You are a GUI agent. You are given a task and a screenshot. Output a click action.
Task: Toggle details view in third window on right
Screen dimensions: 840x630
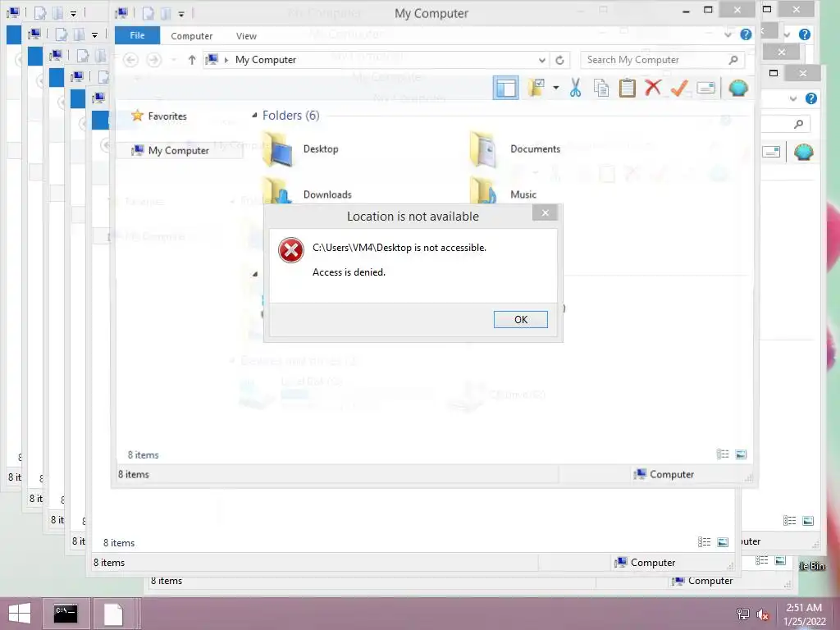[x=789, y=520]
